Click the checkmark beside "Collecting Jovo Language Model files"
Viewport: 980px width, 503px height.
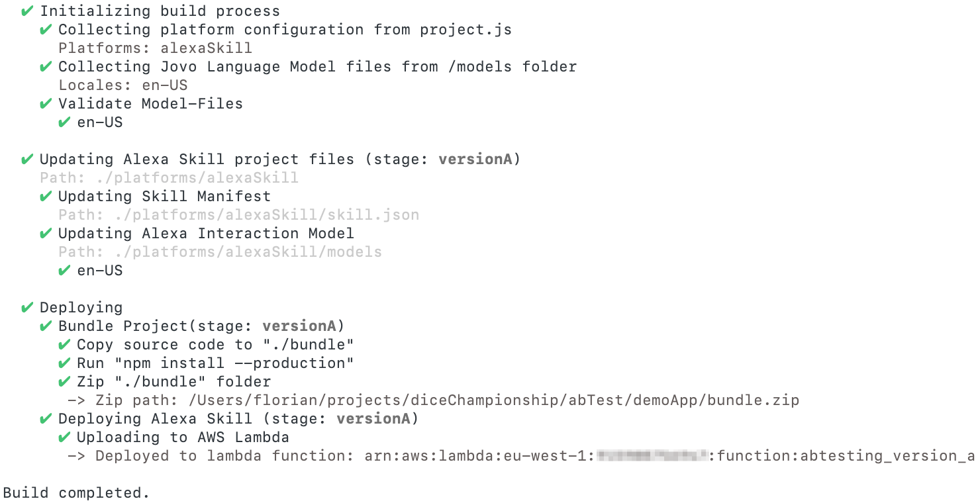pos(46,67)
